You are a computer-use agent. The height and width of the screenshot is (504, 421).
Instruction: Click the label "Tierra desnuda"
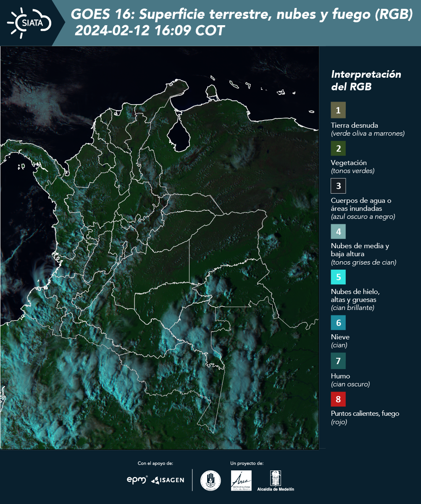click(x=355, y=125)
